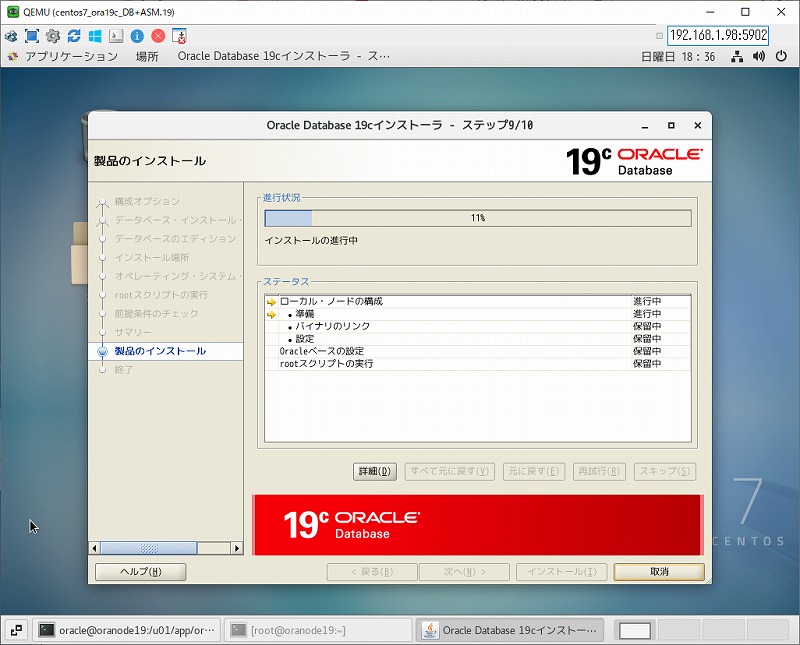Click the right arrow of sidebar scrollbar
The height and width of the screenshot is (645, 800).
(x=237, y=549)
